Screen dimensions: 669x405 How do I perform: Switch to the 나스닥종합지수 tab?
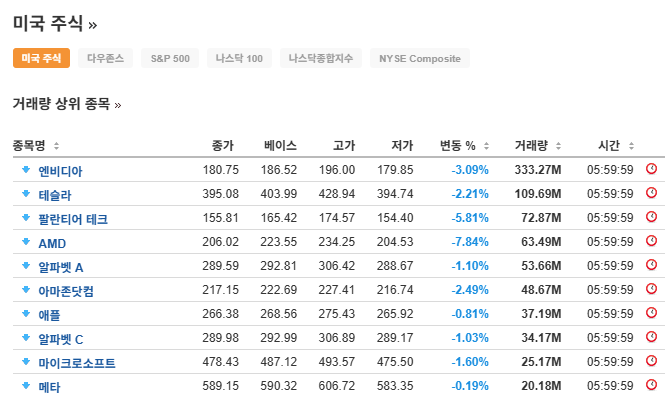coord(321,58)
